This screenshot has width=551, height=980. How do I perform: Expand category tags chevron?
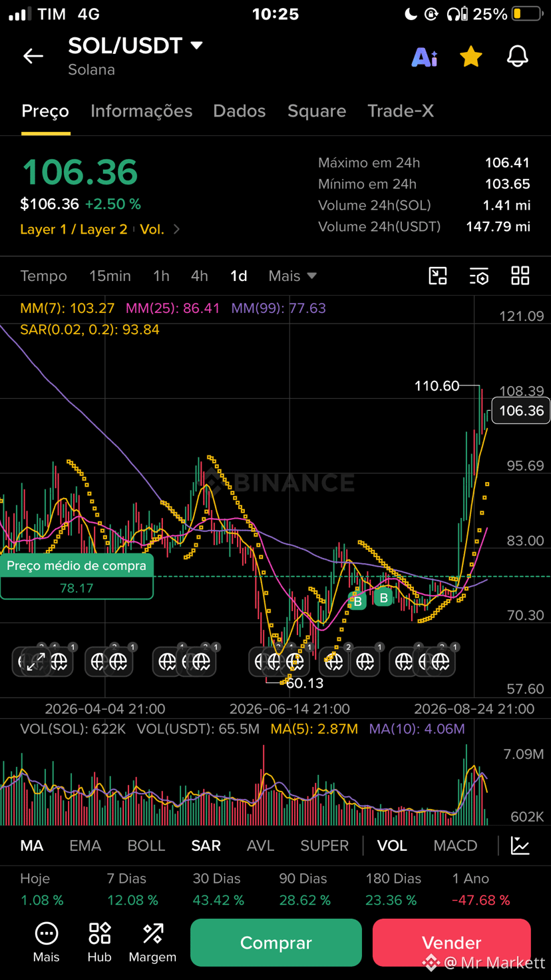pos(176,229)
